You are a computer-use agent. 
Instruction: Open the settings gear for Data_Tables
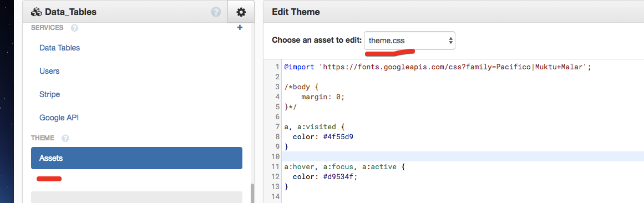pos(241,12)
